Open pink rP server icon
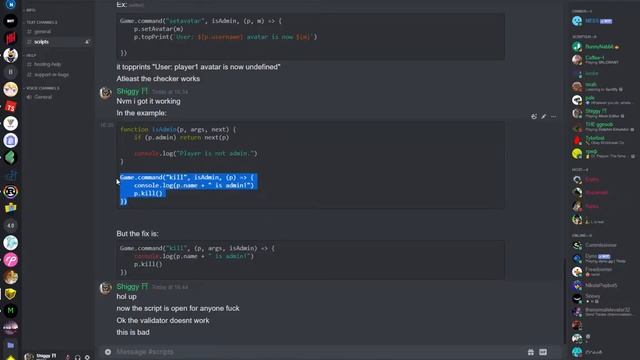Image resolution: width=640 pixels, height=360 pixels. (x=11, y=260)
